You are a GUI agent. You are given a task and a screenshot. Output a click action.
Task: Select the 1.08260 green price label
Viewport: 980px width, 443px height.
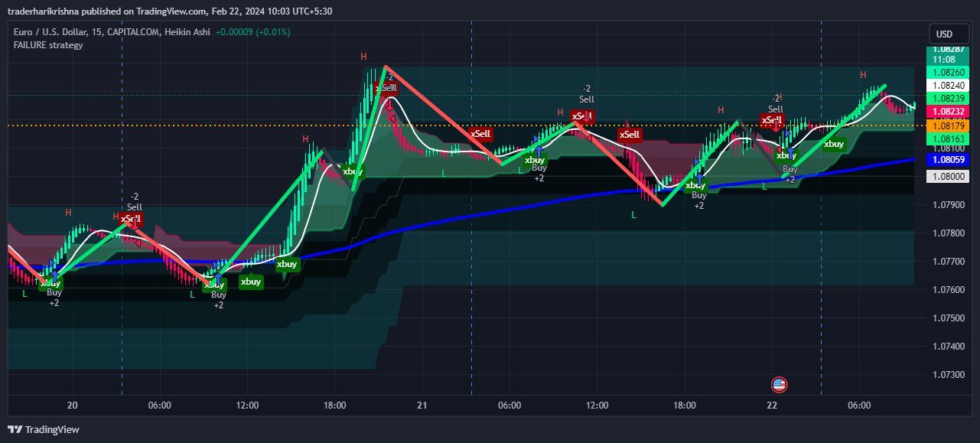point(949,72)
